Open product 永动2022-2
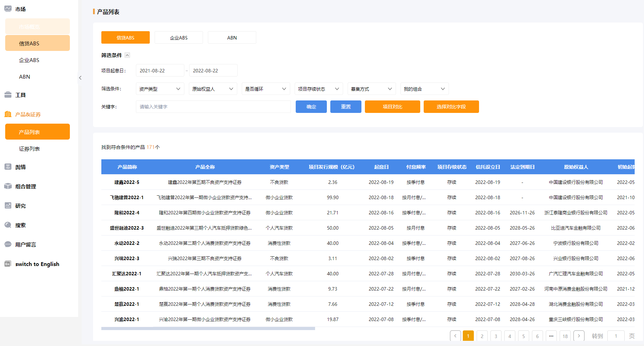Image resolution: width=644 pixels, height=346 pixels. tap(127, 243)
